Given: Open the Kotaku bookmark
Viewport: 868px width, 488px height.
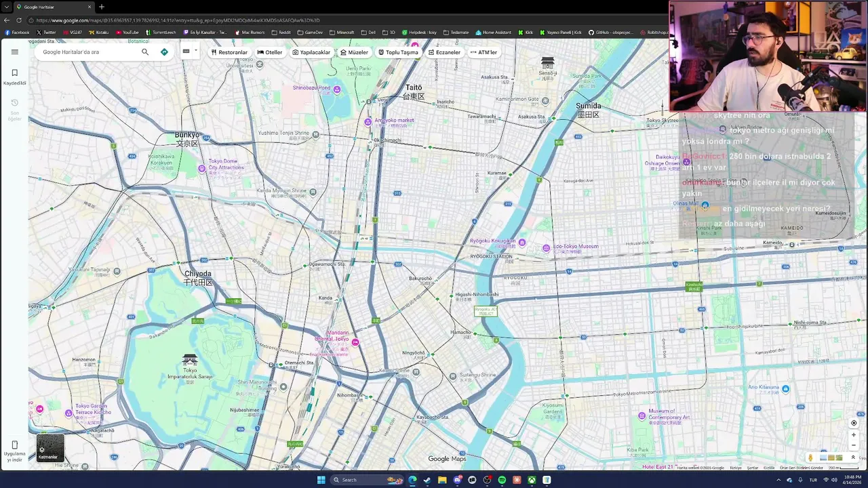Looking at the screenshot, I should point(99,33).
